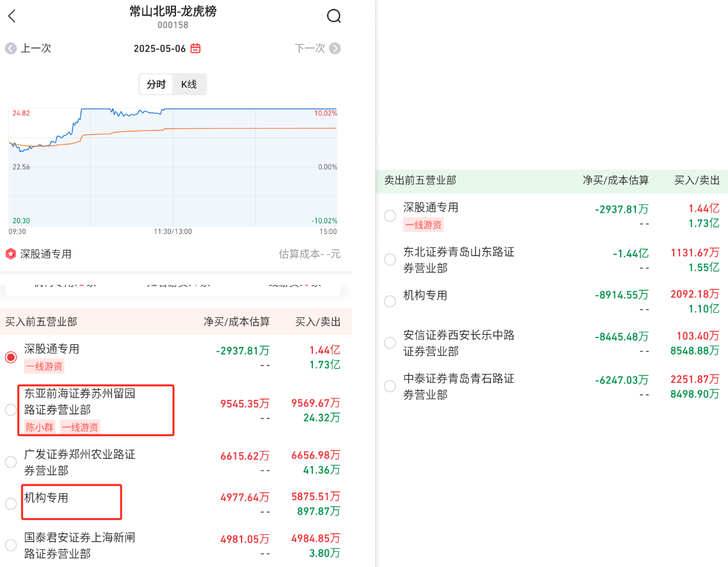Open search with magnifier icon
This screenshot has width=728, height=567.
point(334,16)
